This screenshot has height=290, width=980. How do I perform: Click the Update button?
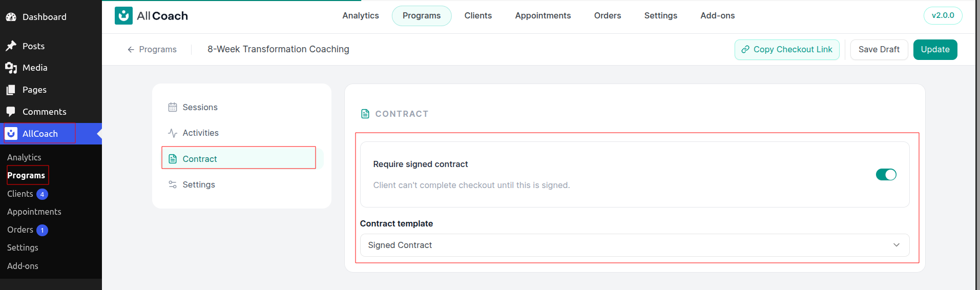pos(935,50)
